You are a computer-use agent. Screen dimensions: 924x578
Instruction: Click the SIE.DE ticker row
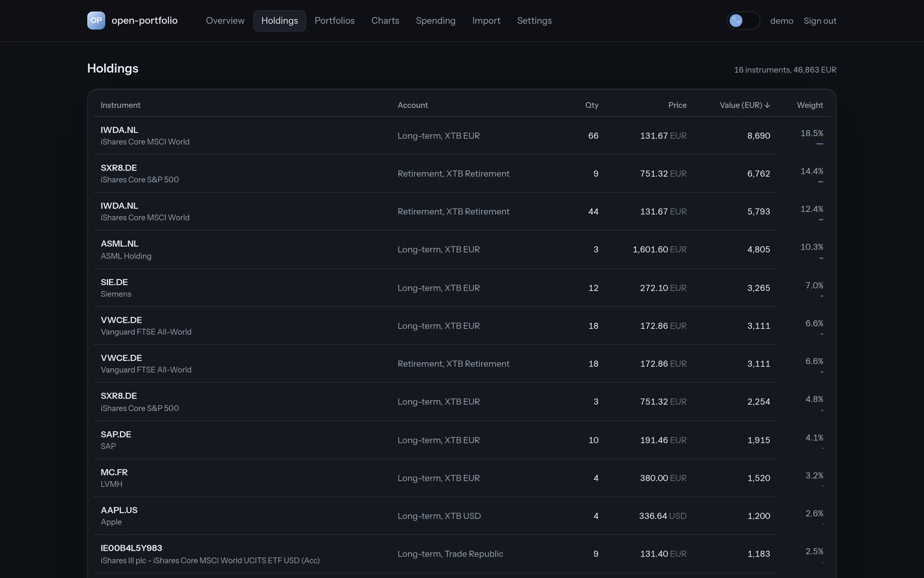tap(114, 282)
